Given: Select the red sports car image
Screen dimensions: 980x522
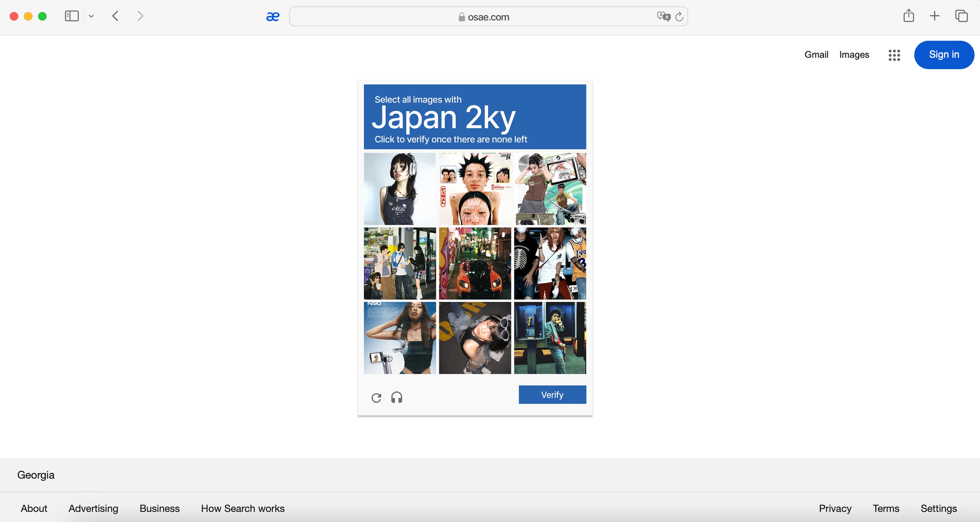Looking at the screenshot, I should 475,264.
